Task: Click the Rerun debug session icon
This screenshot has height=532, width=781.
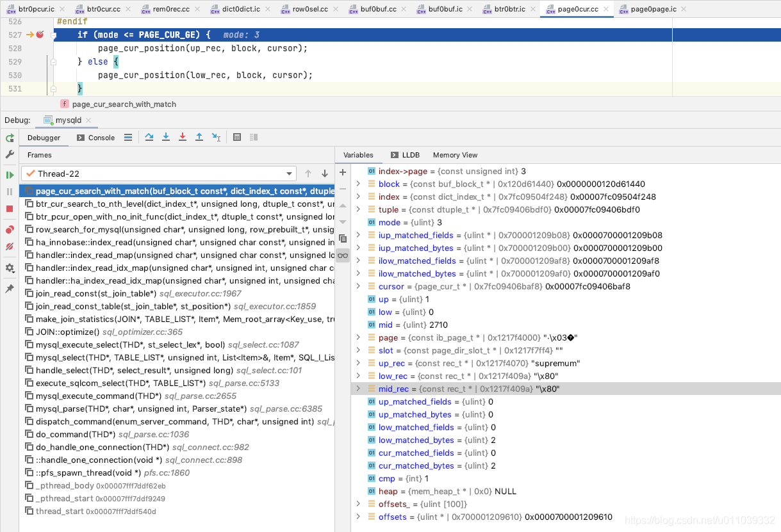Action: click(x=10, y=138)
